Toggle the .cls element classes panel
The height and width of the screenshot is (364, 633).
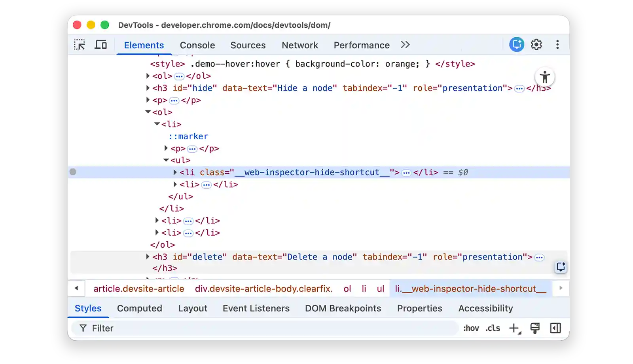[x=493, y=328]
